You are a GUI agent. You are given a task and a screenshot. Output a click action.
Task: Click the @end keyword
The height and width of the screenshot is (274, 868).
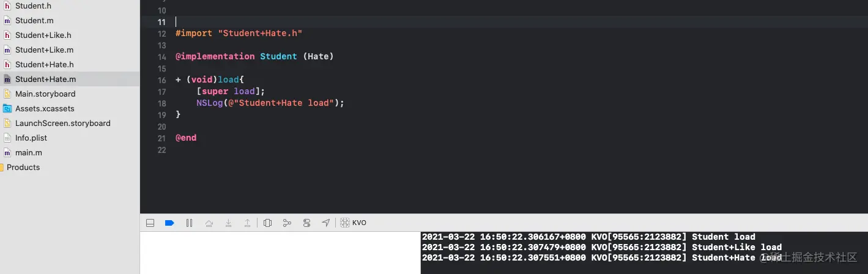click(x=186, y=138)
